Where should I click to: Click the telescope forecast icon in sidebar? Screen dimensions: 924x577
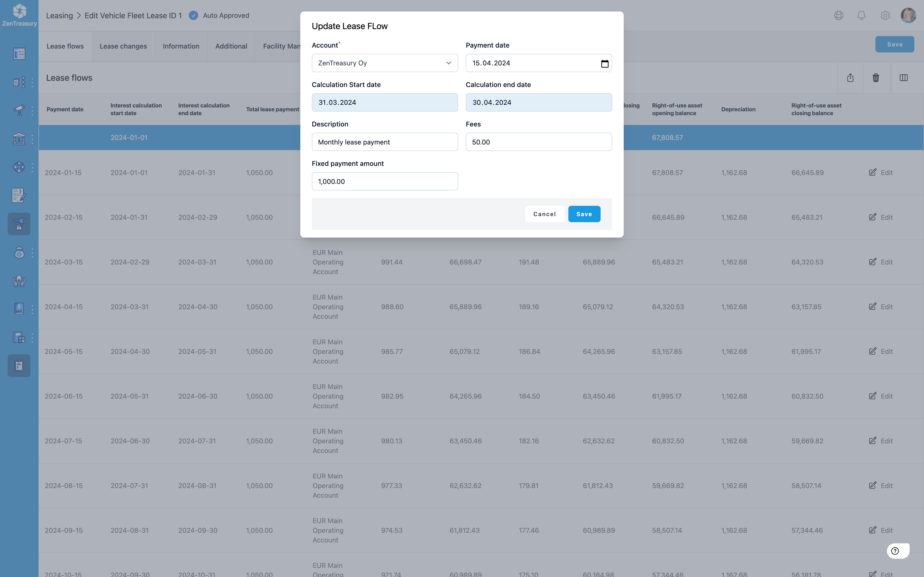[19, 110]
